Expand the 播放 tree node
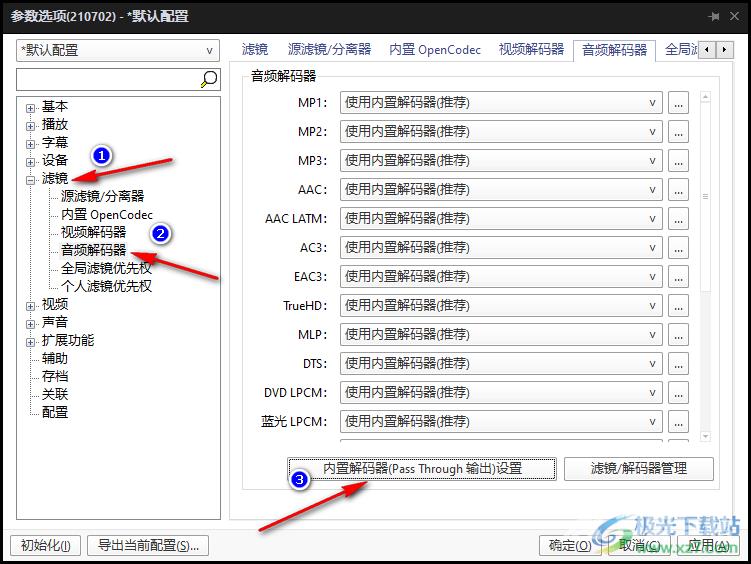 (x=31, y=126)
